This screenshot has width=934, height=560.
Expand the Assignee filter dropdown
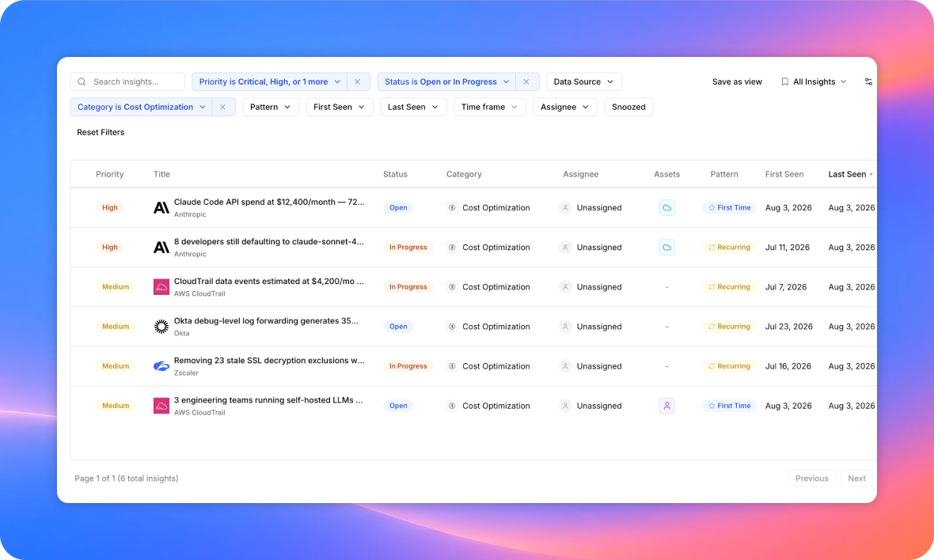coord(565,107)
